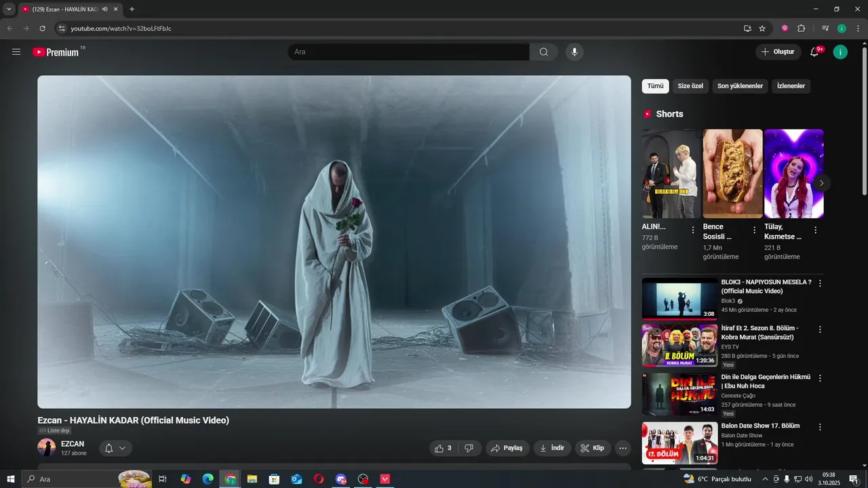
Task: Open EZCAN channel avatar
Action: [x=47, y=447]
